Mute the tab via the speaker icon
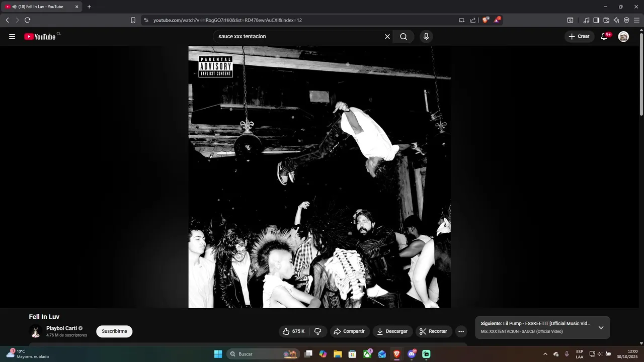Image resolution: width=644 pixels, height=362 pixels. tap(14, 7)
